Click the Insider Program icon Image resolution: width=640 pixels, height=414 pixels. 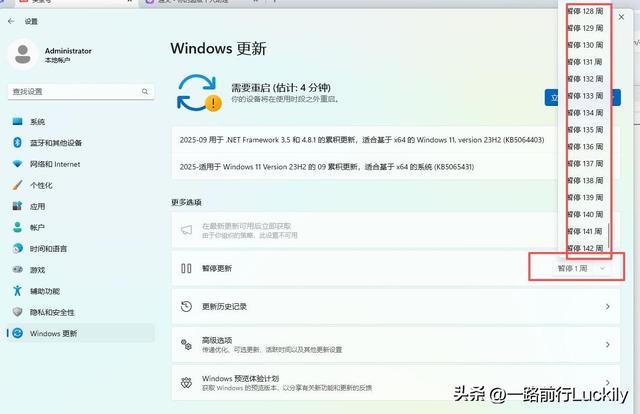click(186, 383)
